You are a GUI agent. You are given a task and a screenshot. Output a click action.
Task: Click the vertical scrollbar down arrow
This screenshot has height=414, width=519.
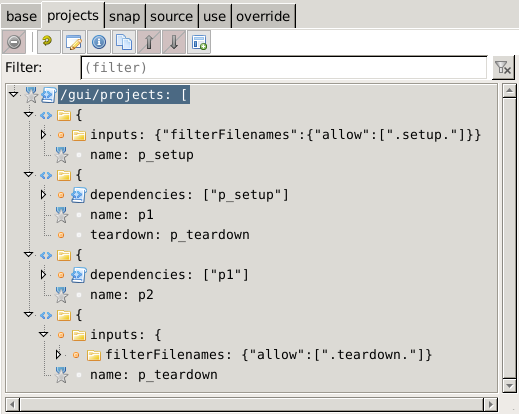click(x=509, y=386)
